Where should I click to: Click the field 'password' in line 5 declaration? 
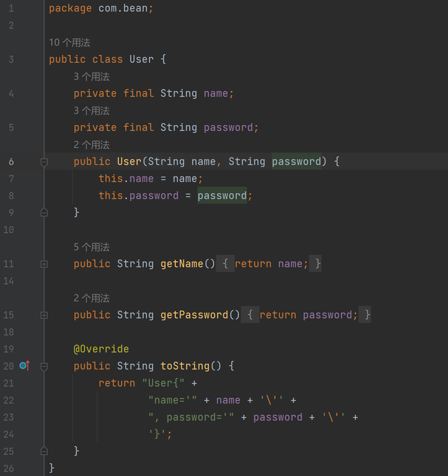point(228,127)
